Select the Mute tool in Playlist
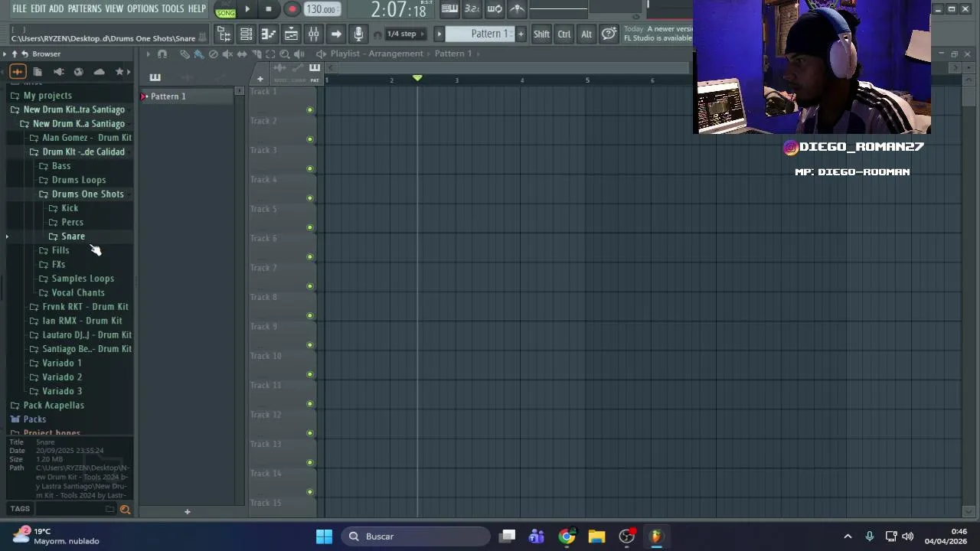This screenshot has height=551, width=980. (227, 54)
